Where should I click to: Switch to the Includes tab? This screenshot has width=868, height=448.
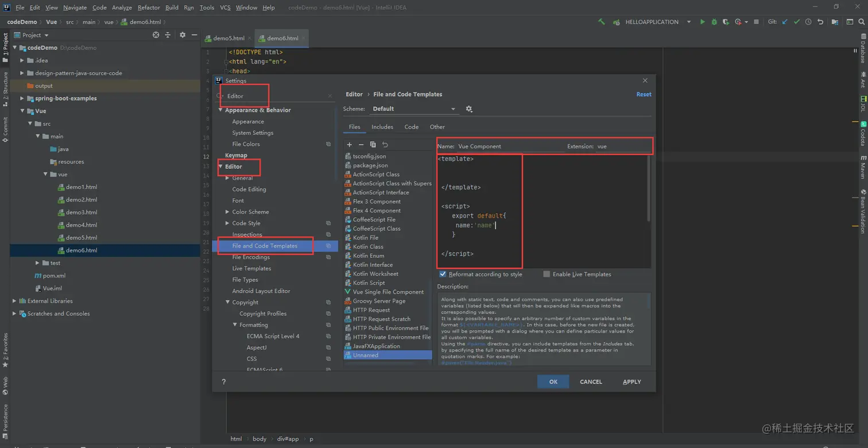pyautogui.click(x=382, y=127)
